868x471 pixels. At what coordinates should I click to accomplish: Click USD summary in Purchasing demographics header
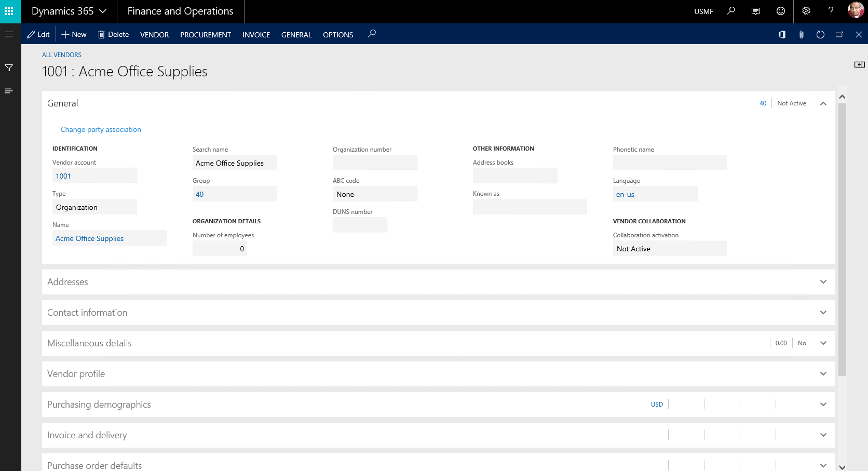[657, 405]
